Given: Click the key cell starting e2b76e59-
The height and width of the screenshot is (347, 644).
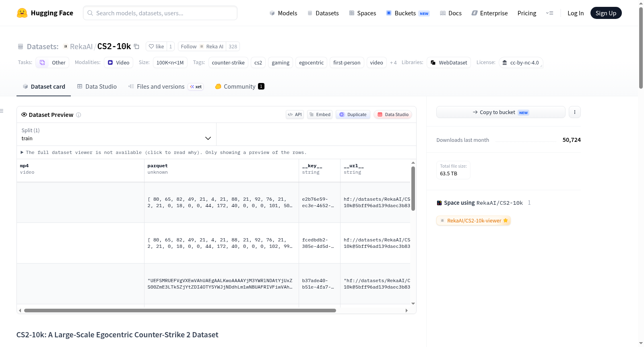Looking at the screenshot, I should point(320,202).
